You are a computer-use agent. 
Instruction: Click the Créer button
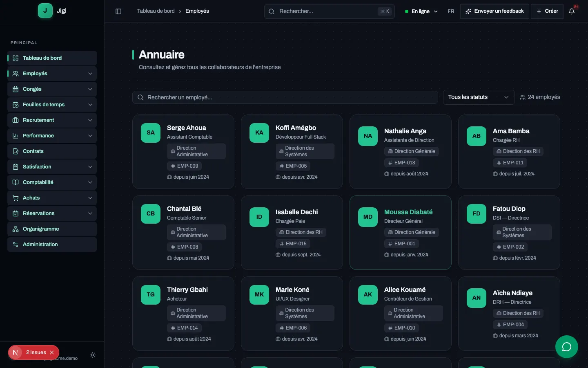point(547,11)
